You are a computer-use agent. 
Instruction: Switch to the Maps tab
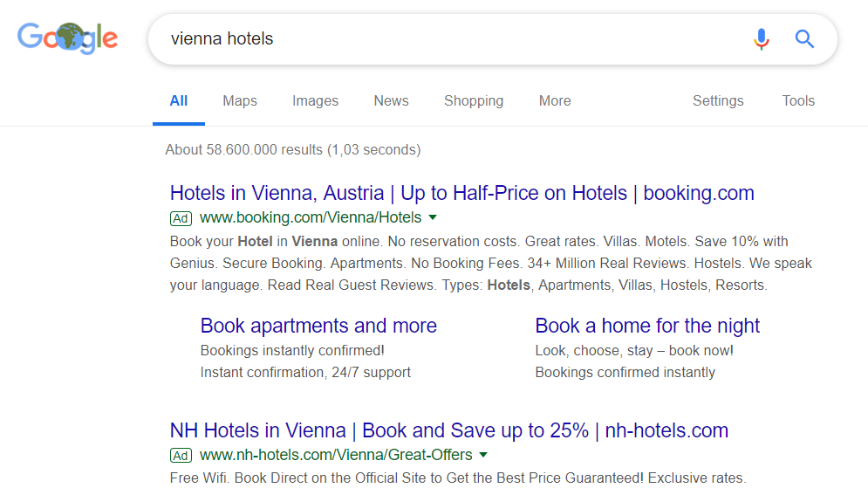(240, 101)
